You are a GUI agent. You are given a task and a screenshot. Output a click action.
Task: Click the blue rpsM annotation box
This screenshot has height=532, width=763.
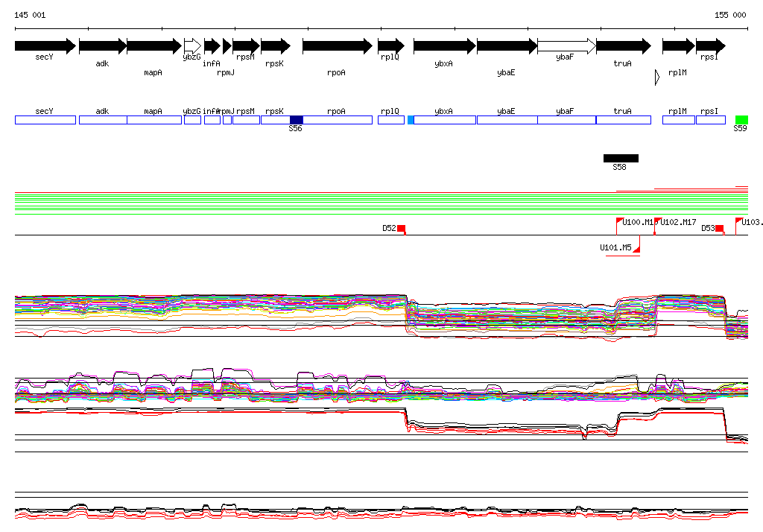pos(246,120)
